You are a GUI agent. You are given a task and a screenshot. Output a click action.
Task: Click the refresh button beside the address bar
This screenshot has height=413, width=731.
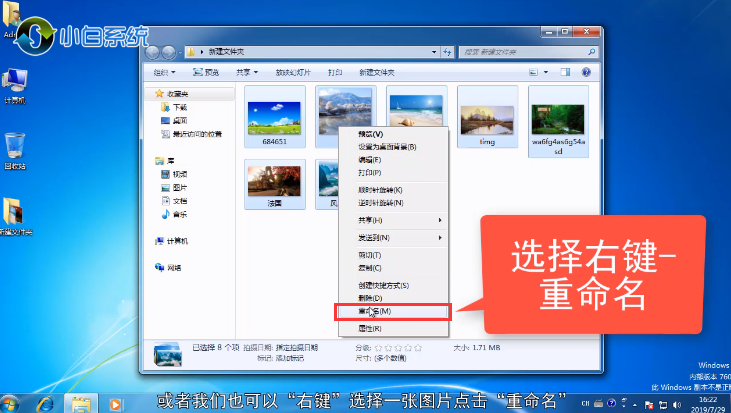point(448,52)
